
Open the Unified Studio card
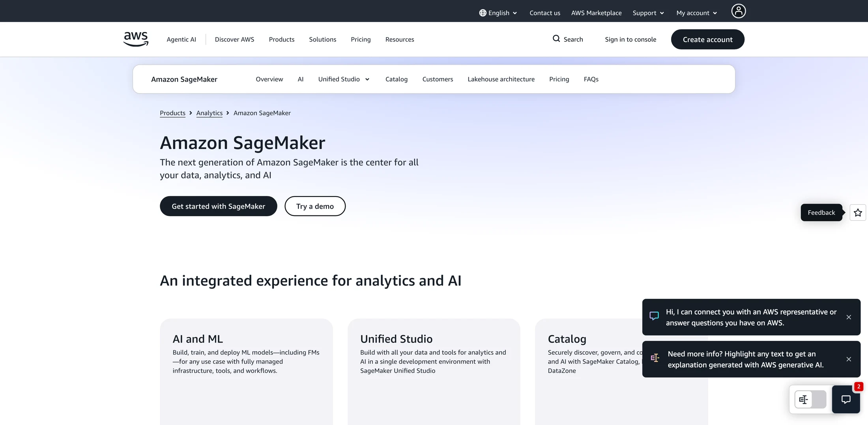click(x=434, y=372)
